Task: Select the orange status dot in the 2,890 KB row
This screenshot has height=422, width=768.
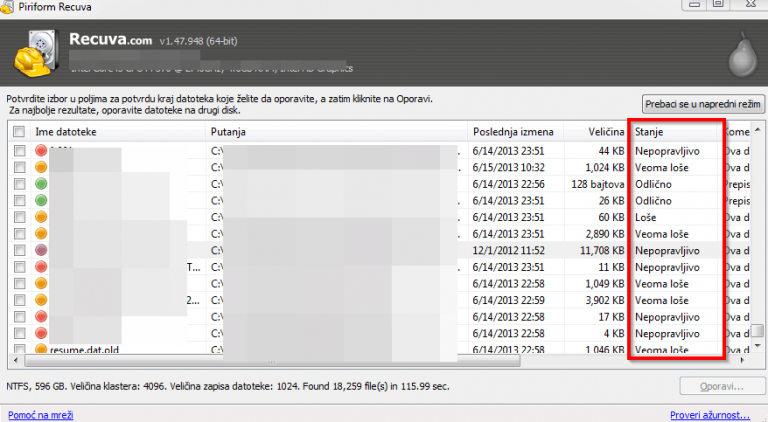Action: [x=41, y=234]
